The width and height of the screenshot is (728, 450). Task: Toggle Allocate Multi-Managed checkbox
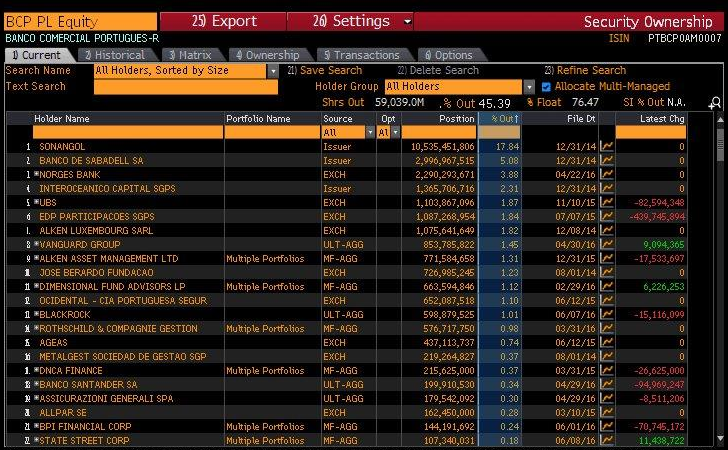pos(546,87)
